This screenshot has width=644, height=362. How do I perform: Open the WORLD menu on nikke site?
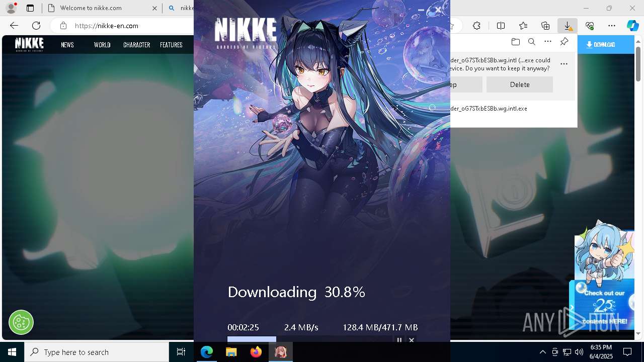pyautogui.click(x=102, y=45)
